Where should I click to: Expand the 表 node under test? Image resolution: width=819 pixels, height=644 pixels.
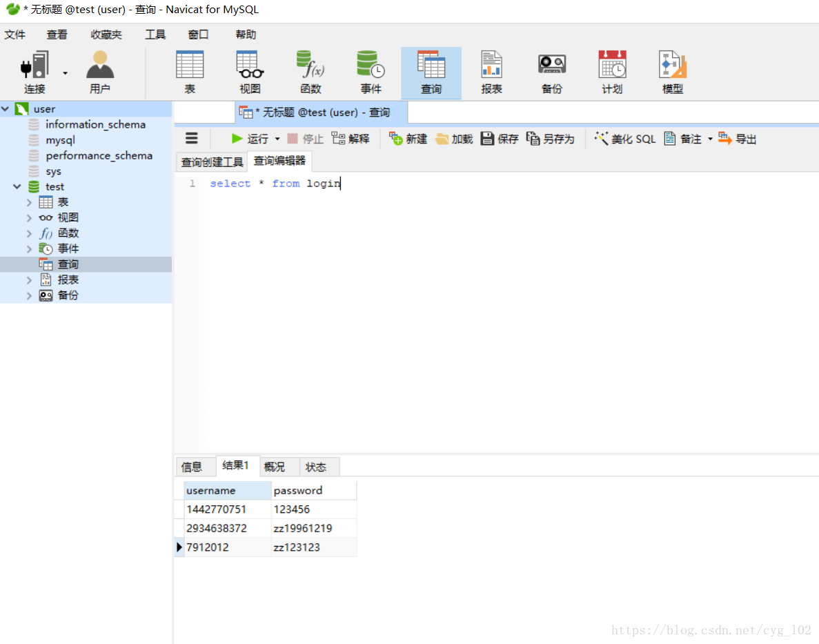click(29, 202)
